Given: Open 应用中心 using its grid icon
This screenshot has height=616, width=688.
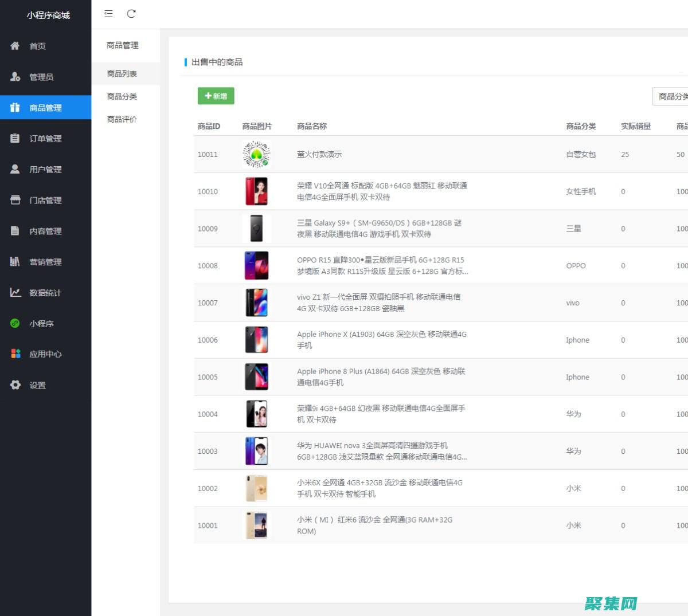Looking at the screenshot, I should tap(15, 354).
